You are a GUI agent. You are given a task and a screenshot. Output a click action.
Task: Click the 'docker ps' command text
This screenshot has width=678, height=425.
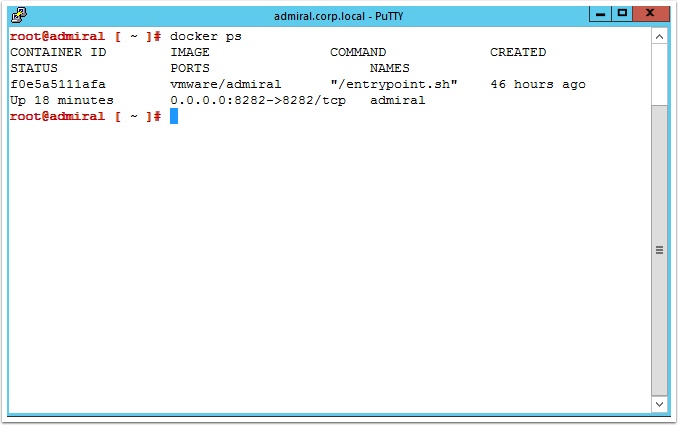(x=206, y=36)
